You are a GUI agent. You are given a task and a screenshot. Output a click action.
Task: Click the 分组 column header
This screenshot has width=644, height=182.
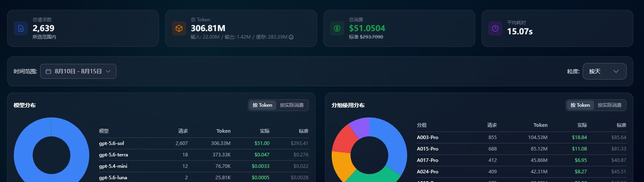(x=422, y=125)
